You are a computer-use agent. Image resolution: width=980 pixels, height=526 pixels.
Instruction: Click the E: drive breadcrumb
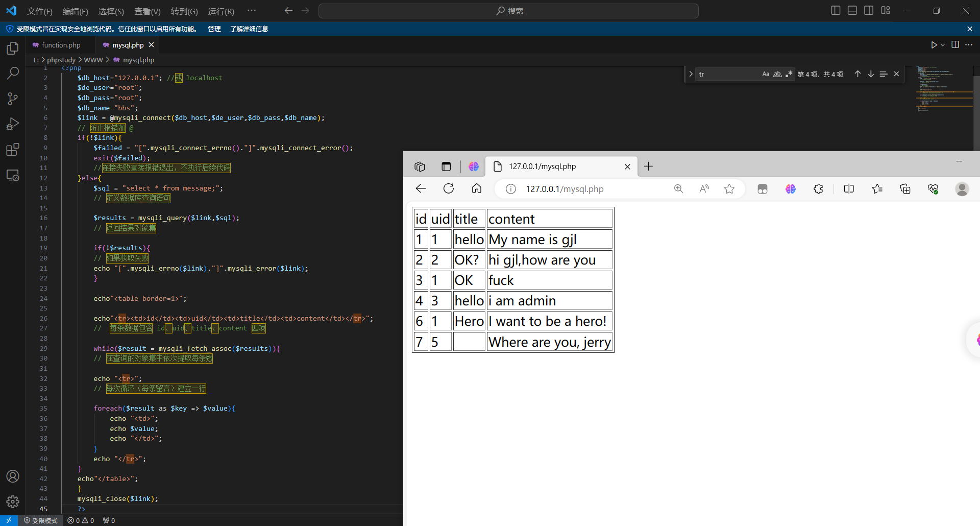tap(36, 60)
